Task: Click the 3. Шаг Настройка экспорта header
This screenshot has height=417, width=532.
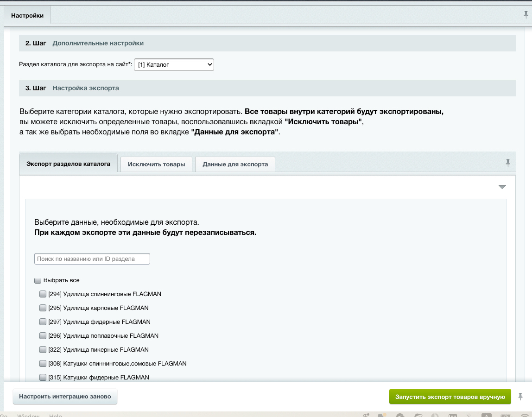Action: tap(267, 88)
